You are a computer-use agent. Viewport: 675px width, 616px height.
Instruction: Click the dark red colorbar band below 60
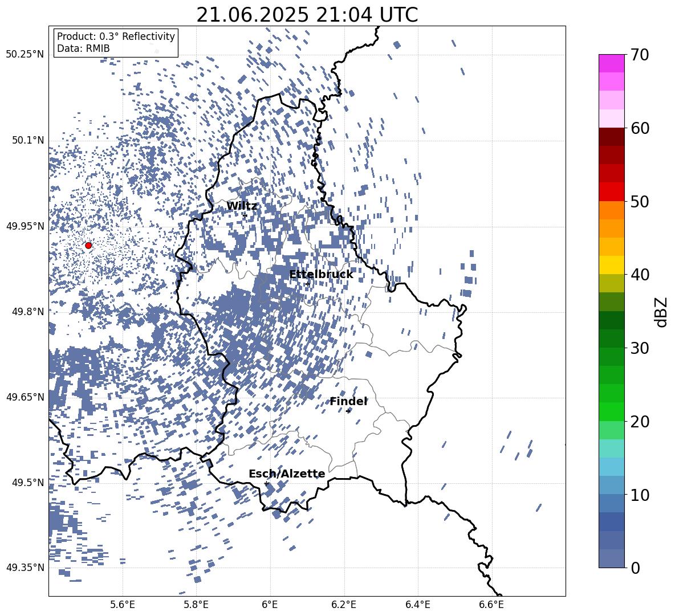tap(611, 137)
